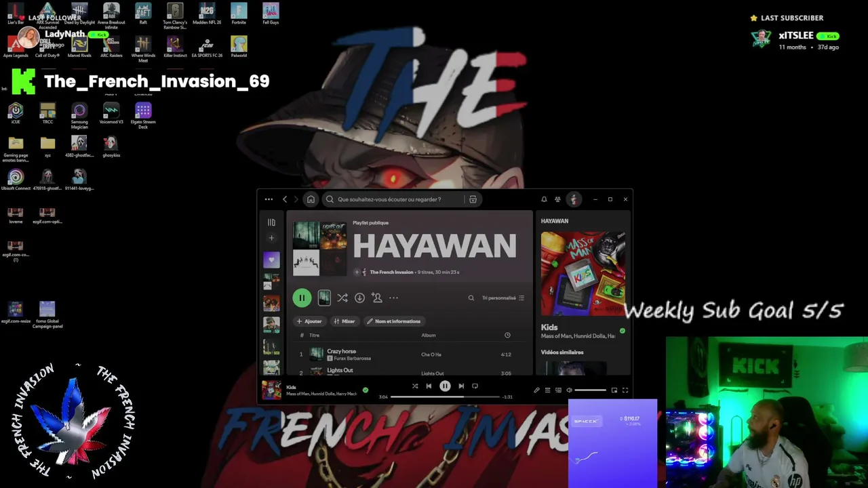Go back in Spotify navigation history

pos(285,199)
